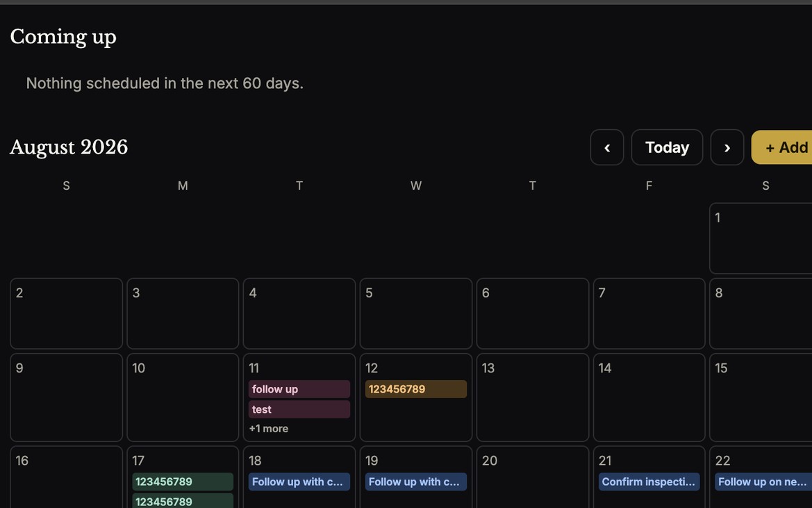The height and width of the screenshot is (508, 812).
Task: Open the second 123456789 event on August 17
Action: 183,501
